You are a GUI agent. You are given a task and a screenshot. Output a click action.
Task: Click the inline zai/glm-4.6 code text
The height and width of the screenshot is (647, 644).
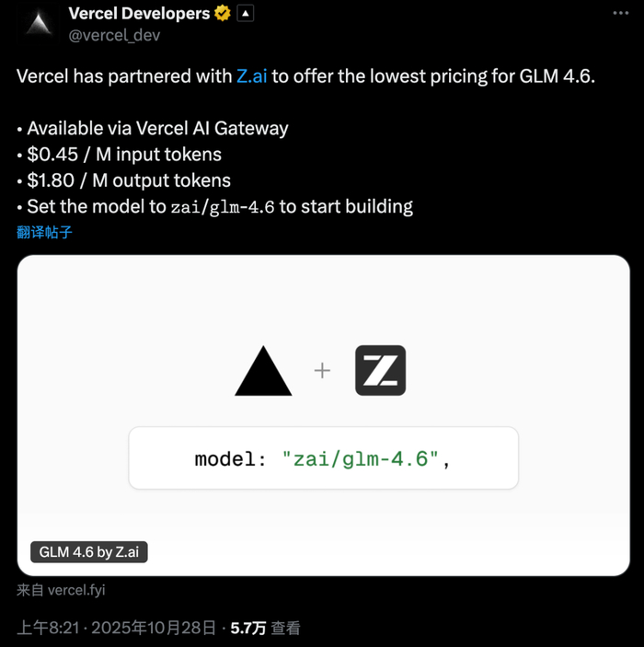(x=223, y=207)
